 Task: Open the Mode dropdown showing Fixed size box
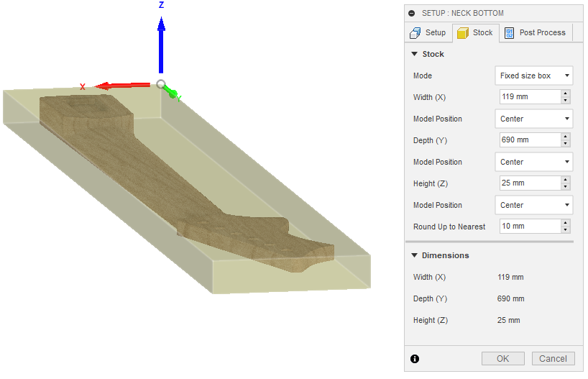(x=533, y=76)
